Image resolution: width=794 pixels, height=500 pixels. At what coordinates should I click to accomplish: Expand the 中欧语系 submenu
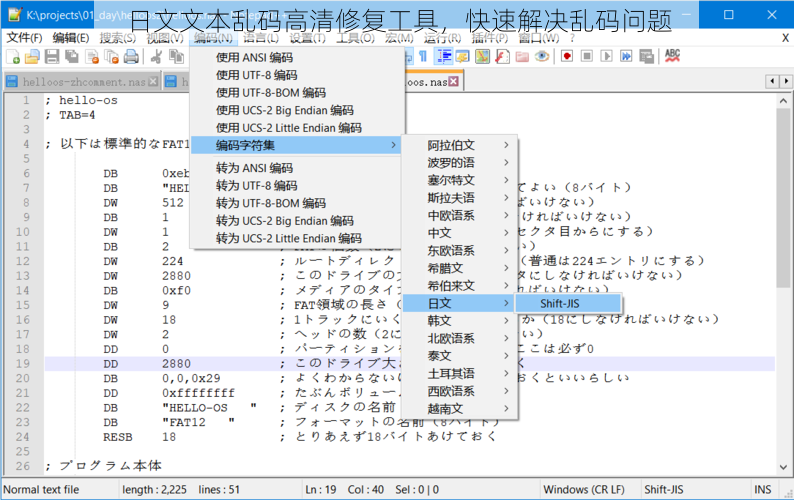pyautogui.click(x=460, y=215)
